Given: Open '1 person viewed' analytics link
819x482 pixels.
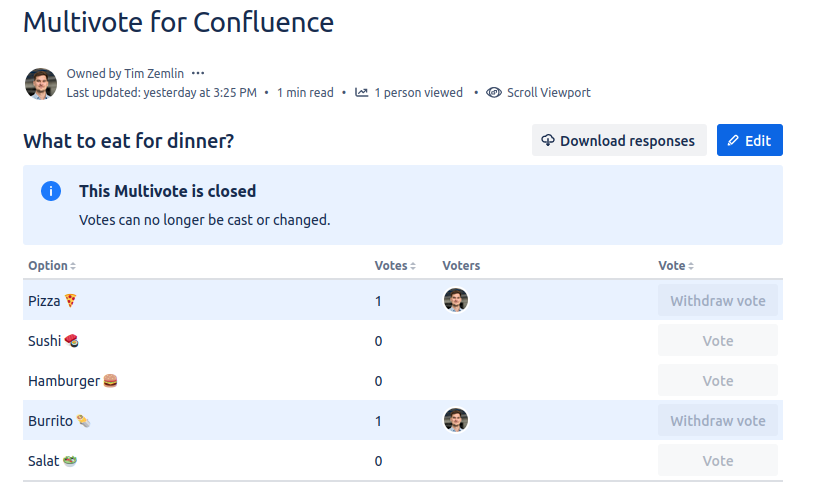Looking at the screenshot, I should pyautogui.click(x=418, y=93).
